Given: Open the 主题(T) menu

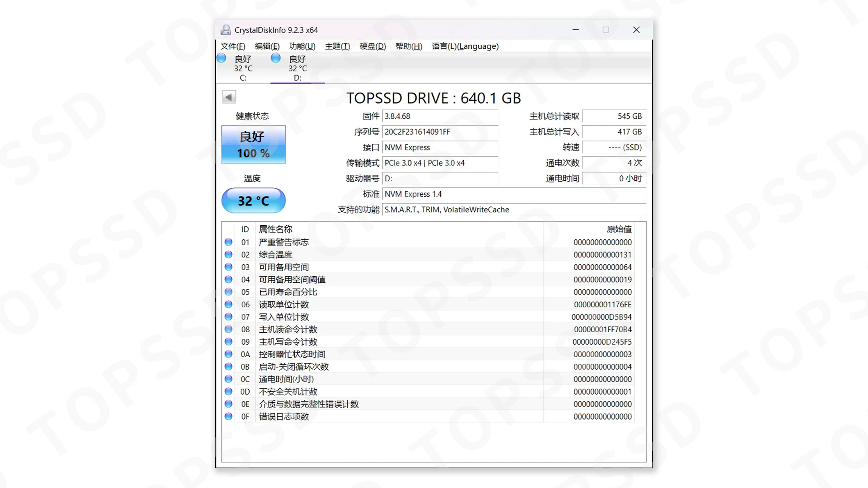Looking at the screenshot, I should coord(337,46).
